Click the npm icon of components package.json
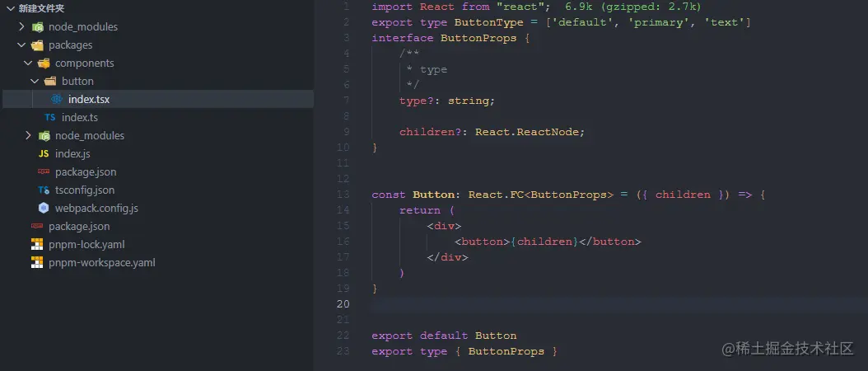The height and width of the screenshot is (371, 868). click(44, 171)
